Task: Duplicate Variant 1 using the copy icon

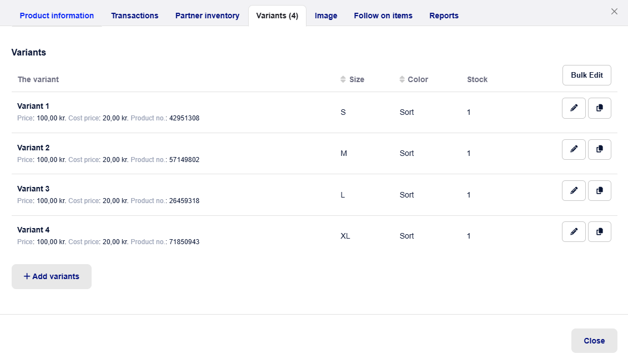Action: click(x=599, y=108)
